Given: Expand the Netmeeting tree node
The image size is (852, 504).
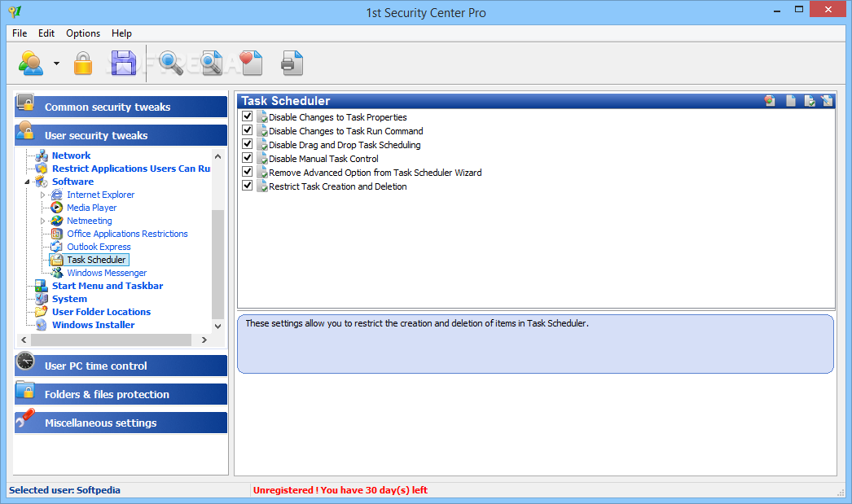Looking at the screenshot, I should pos(42,221).
